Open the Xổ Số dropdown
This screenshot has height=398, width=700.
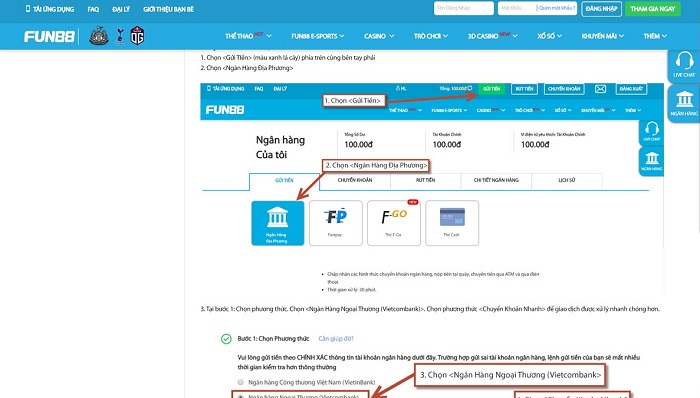(549, 36)
